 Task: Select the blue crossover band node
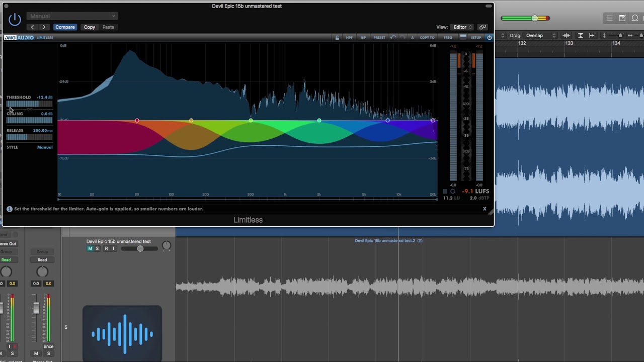[x=387, y=121]
